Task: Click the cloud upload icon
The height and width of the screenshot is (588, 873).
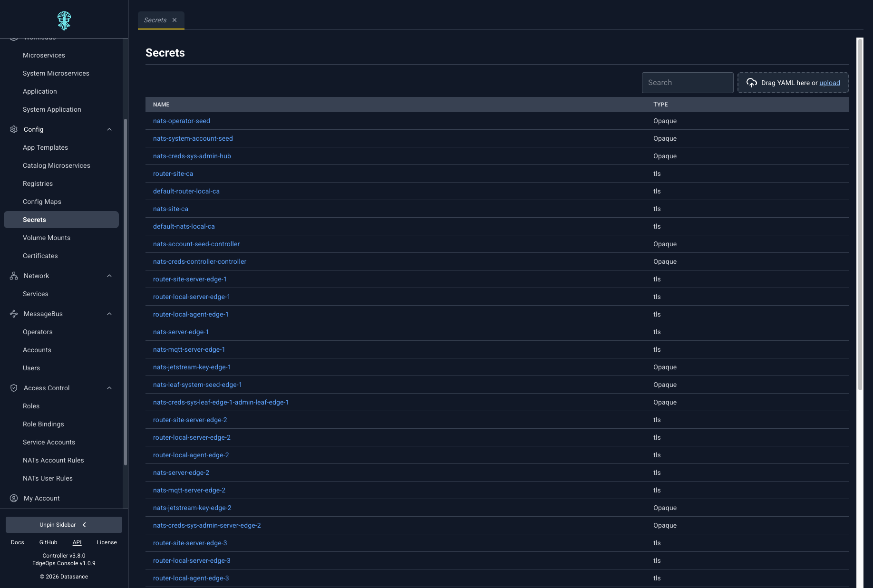Action: (x=751, y=83)
